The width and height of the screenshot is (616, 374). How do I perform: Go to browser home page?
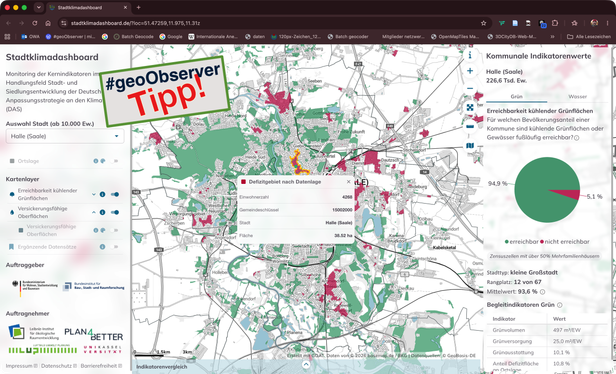[48, 23]
